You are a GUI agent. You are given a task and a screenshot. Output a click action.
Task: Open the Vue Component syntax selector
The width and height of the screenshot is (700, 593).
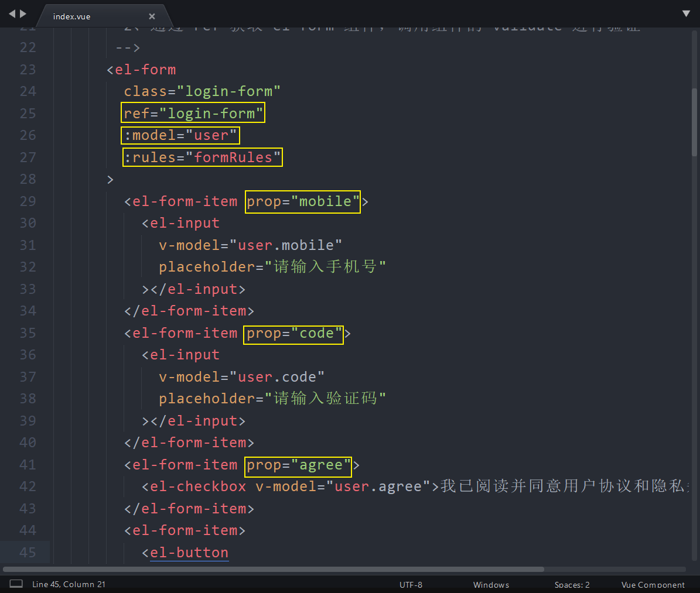click(653, 584)
